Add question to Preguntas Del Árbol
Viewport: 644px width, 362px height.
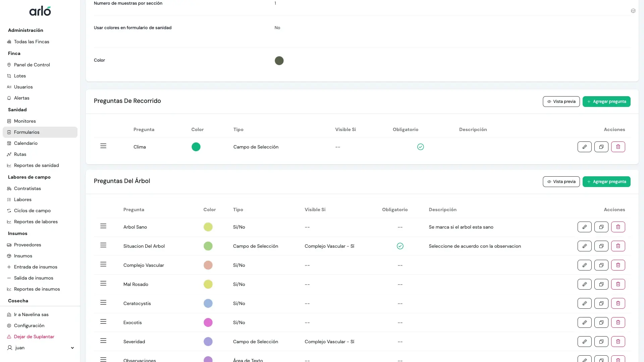coord(606,182)
